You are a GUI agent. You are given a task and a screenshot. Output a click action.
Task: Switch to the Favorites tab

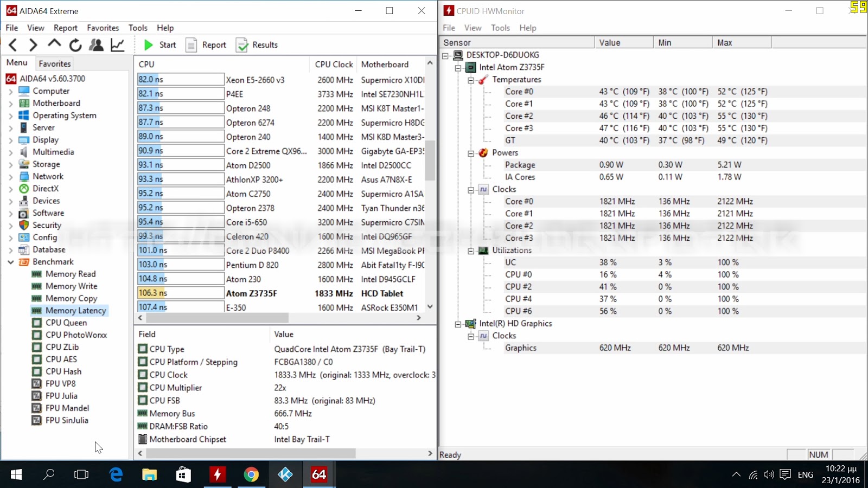coord(55,63)
